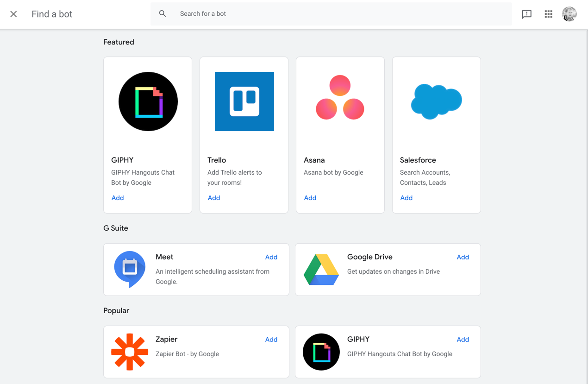The height and width of the screenshot is (384, 588).
Task: Add the featured GIPHY bot
Action: 118,198
